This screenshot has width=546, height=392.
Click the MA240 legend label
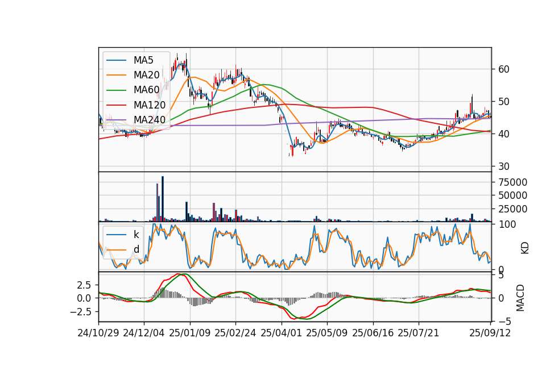pos(150,120)
